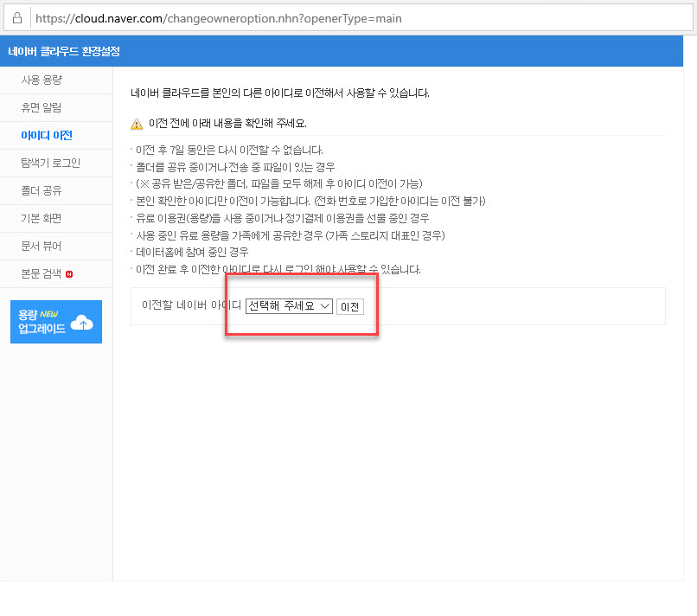Open 본문 검색 settings
The height and width of the screenshot is (616, 697).
click(x=42, y=273)
